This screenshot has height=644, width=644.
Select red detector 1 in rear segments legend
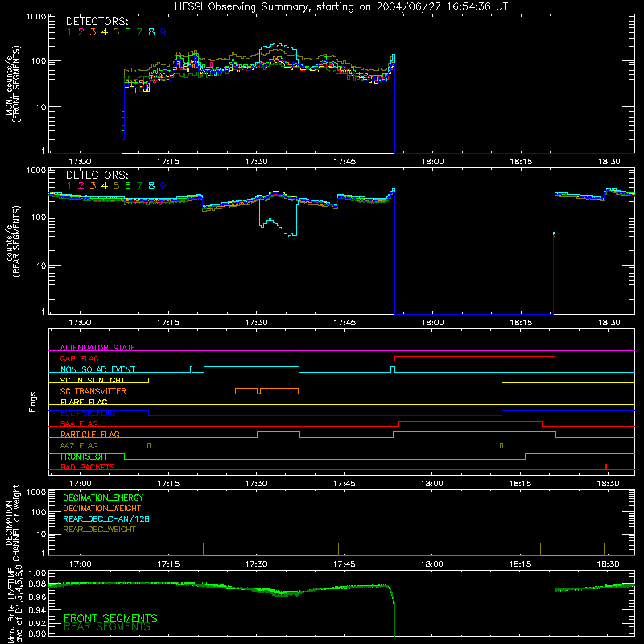click(x=69, y=186)
